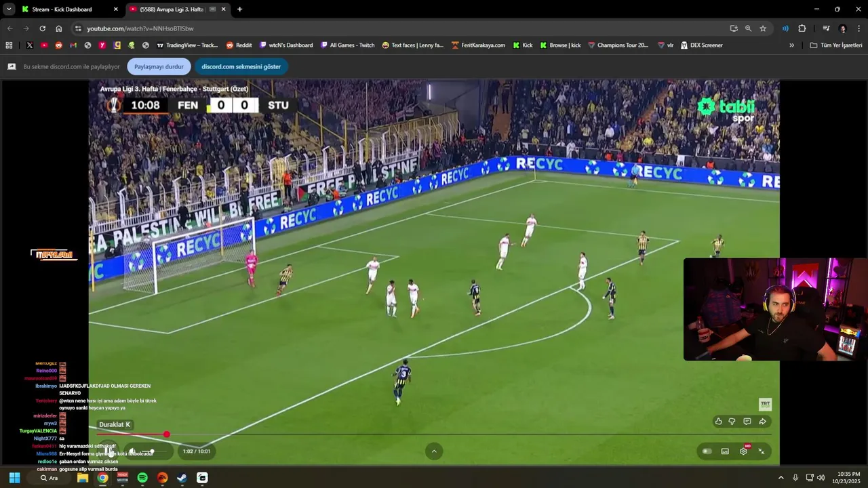Image resolution: width=868 pixels, height=488 pixels.
Task: Open video comments panel icon
Action: click(x=747, y=422)
